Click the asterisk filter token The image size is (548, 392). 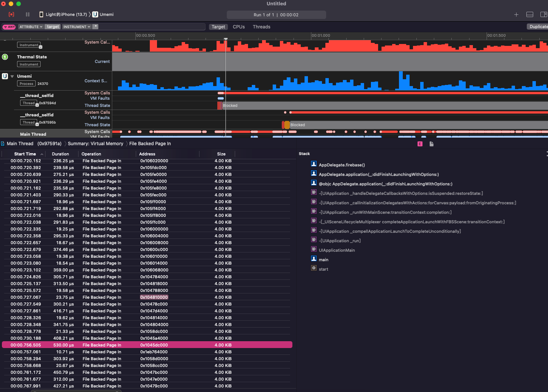pos(96,27)
